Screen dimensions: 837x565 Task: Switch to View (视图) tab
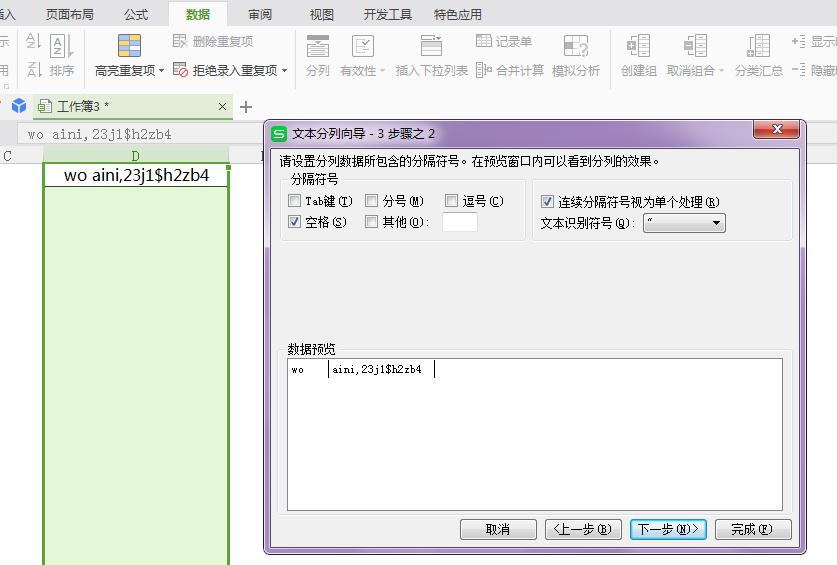(x=322, y=14)
